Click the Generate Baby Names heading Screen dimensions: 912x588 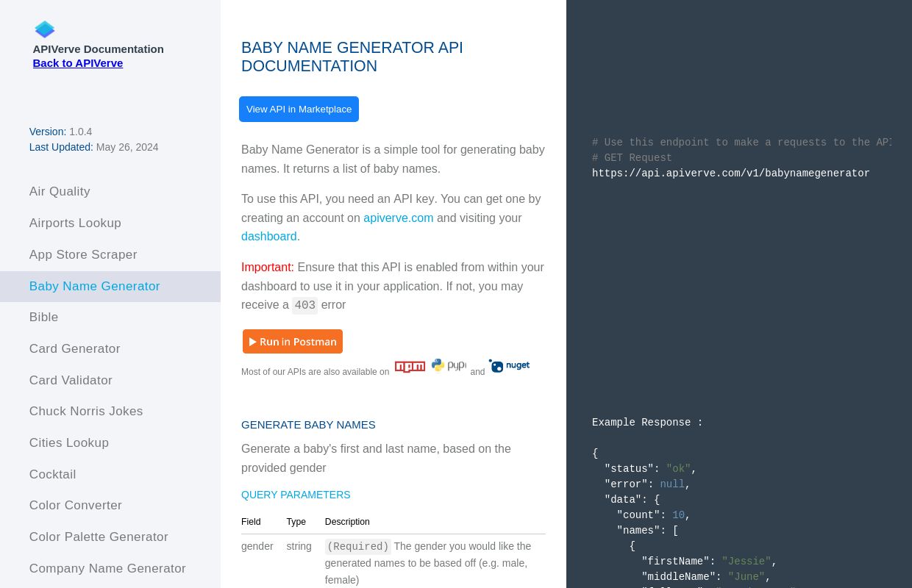(308, 425)
